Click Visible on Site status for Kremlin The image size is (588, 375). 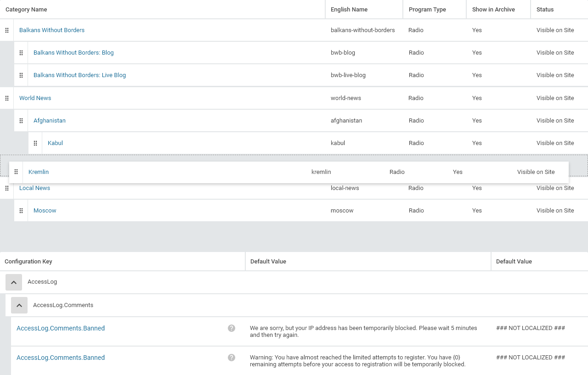536,172
